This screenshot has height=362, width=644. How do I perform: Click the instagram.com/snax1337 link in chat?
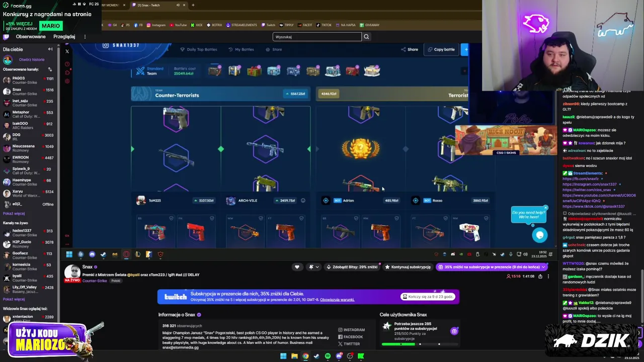coord(589,185)
